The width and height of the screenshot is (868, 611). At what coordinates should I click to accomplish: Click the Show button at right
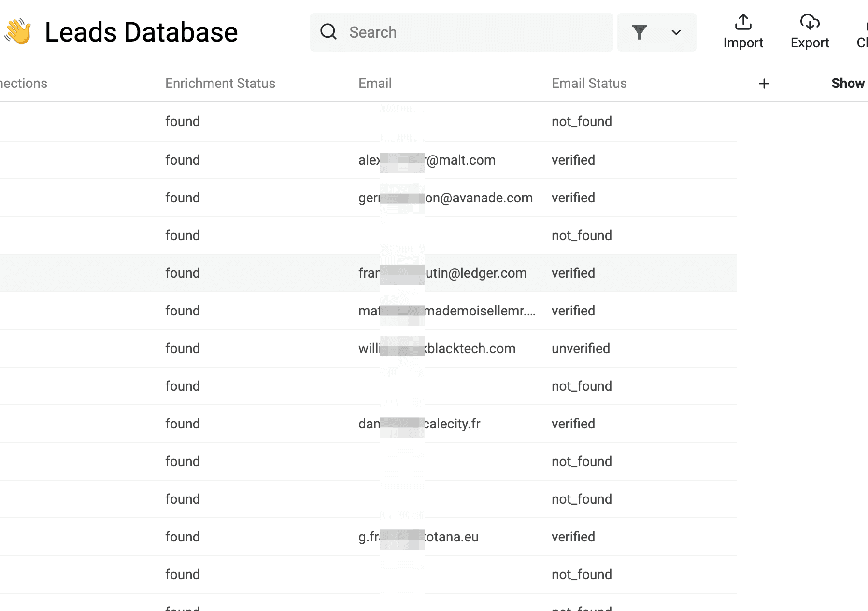tap(848, 84)
